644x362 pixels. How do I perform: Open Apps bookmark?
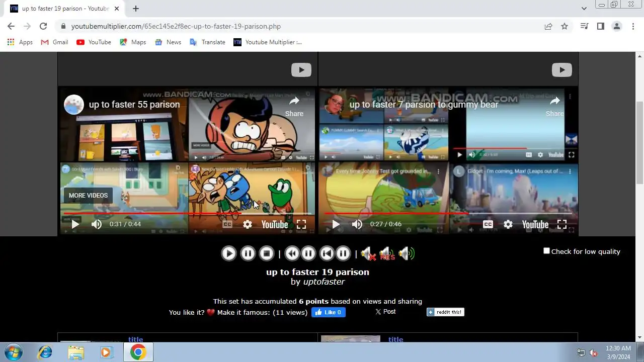tap(20, 42)
